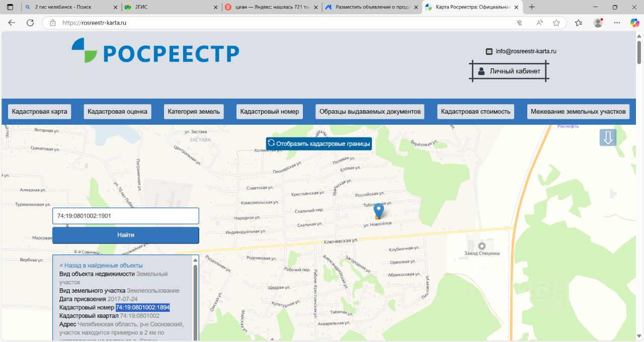This screenshot has height=342, width=644.
Task: Open Образцы выдаваемых документов menu item
Action: 370,112
